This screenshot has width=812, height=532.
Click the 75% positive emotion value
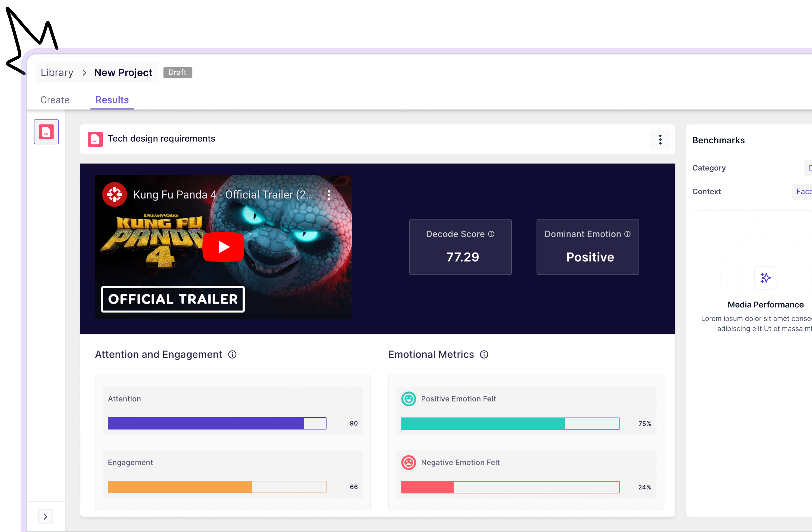point(645,423)
